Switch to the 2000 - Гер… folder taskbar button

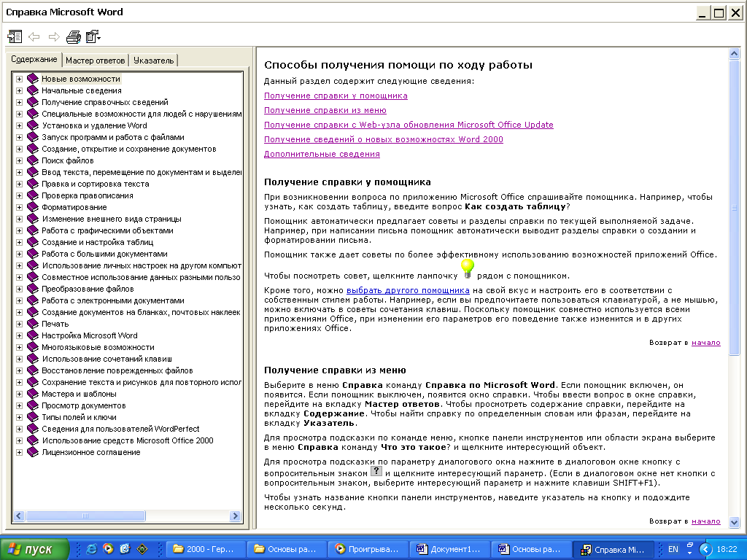point(206,549)
